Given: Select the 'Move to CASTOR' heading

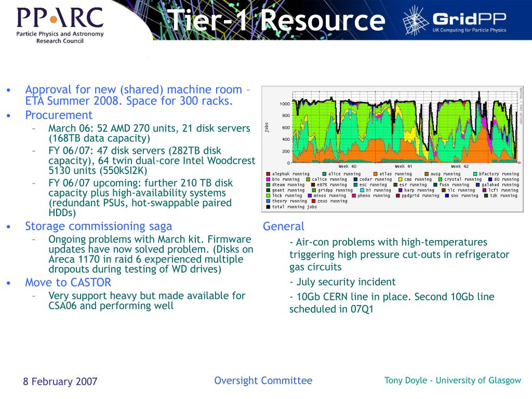Looking at the screenshot, I should click(x=68, y=282).
